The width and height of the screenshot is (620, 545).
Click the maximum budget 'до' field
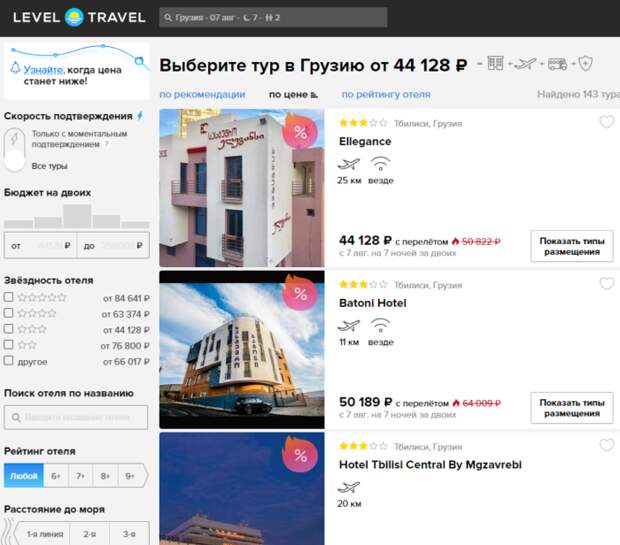click(x=113, y=246)
